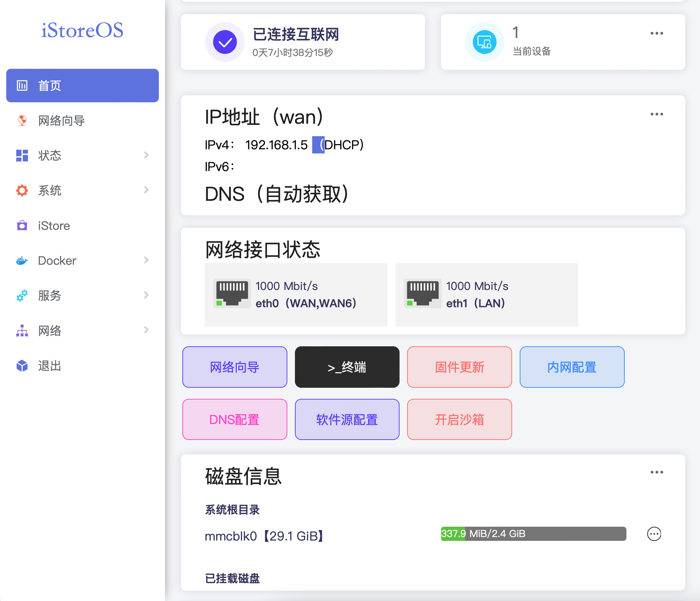
Task: Open the 网络 menu item
Action: pyautogui.click(x=83, y=331)
